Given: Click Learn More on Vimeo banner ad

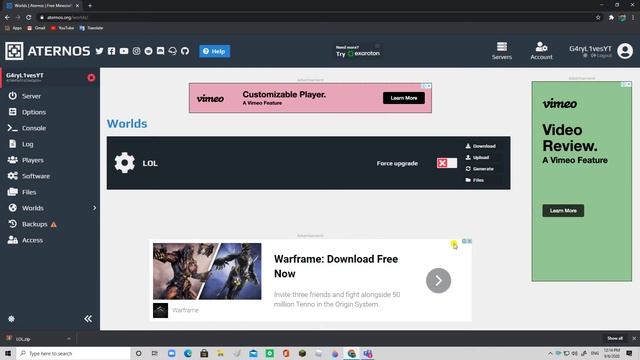Looking at the screenshot, I should point(404,98).
